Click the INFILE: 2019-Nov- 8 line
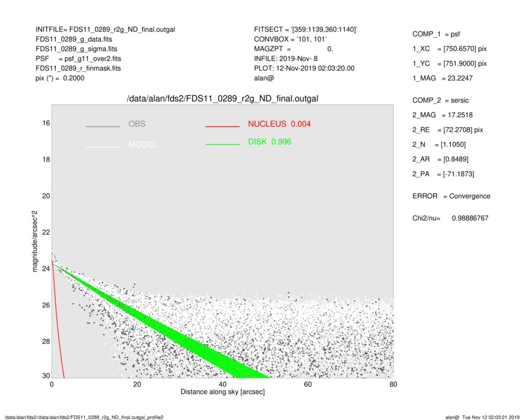Image resolution: width=525 pixels, height=420 pixels. coord(285,59)
